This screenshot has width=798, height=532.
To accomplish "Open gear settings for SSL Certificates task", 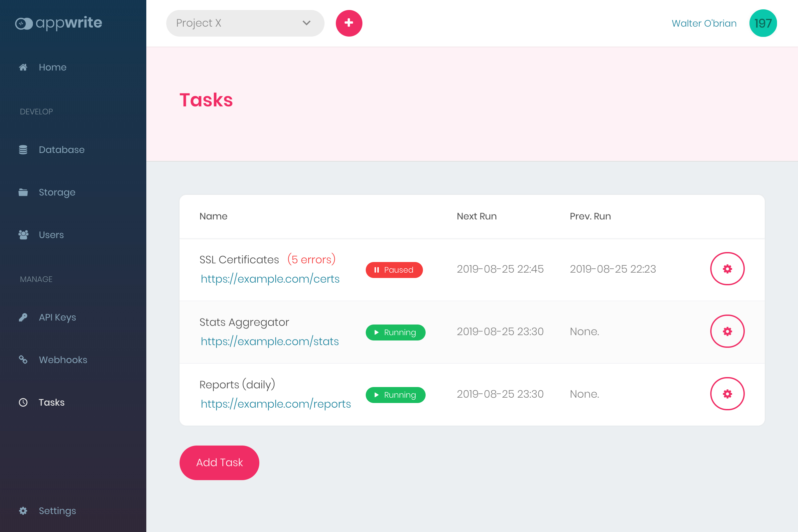I will [x=727, y=269].
